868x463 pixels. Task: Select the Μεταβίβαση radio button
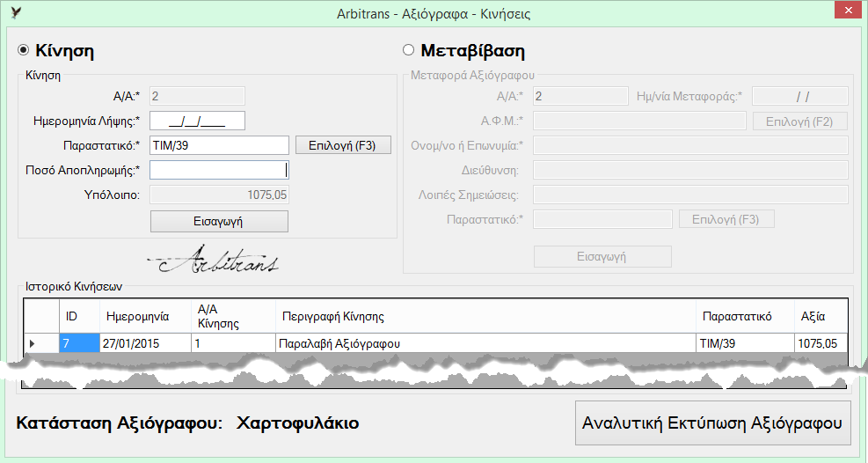[409, 50]
